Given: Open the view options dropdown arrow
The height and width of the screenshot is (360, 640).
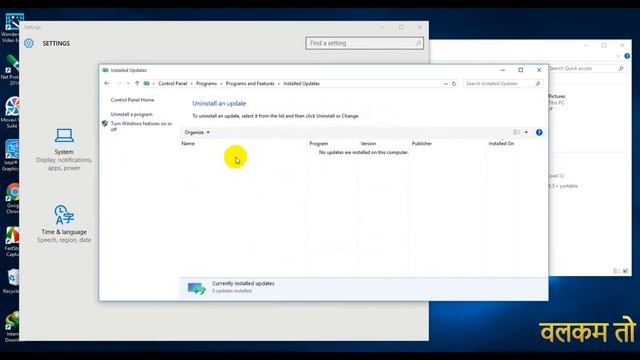Looking at the screenshot, I should [526, 132].
